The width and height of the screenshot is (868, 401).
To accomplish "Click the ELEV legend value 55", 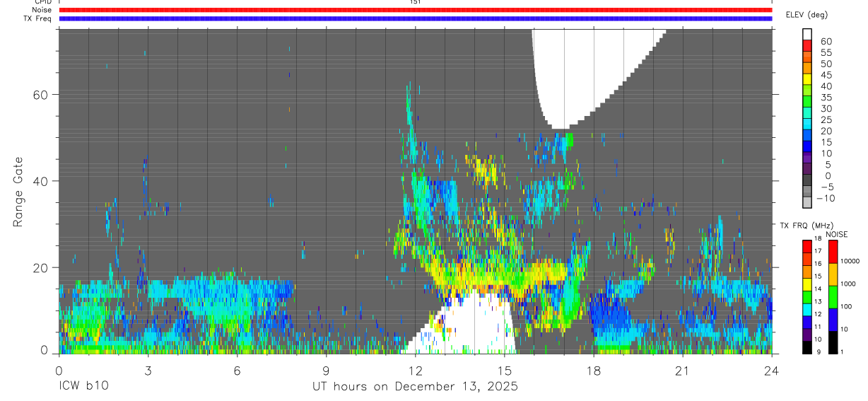I will coord(826,52).
